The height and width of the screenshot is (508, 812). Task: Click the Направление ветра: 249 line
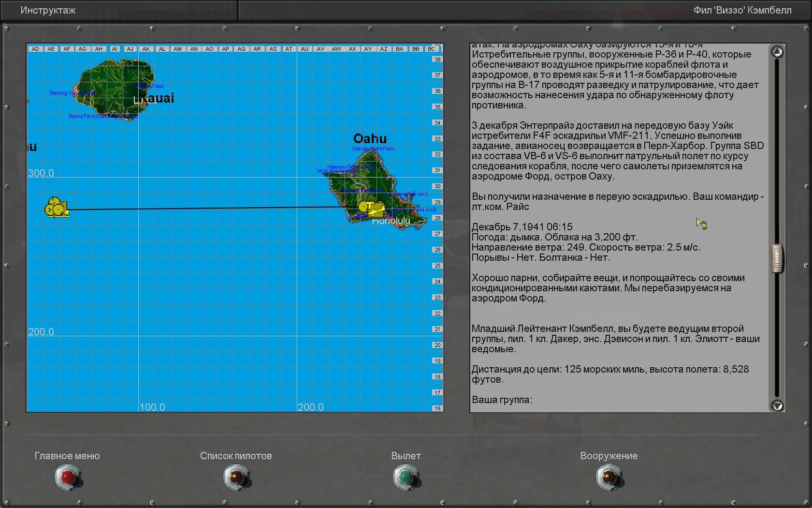[x=586, y=247]
